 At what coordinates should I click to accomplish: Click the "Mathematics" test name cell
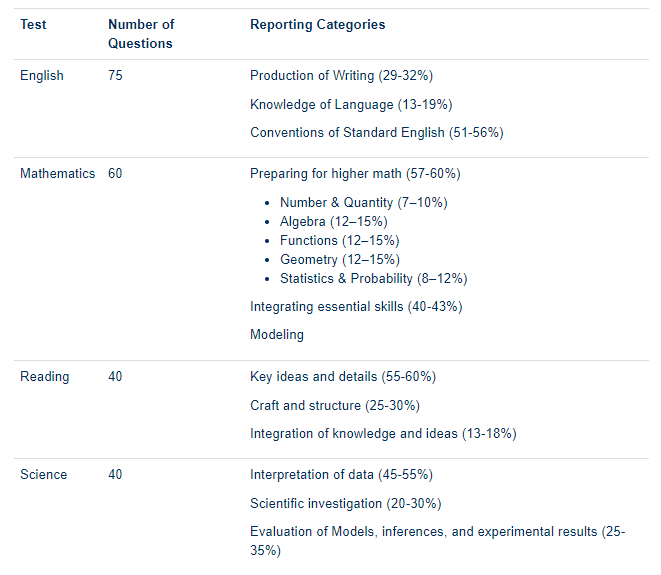[x=58, y=174]
